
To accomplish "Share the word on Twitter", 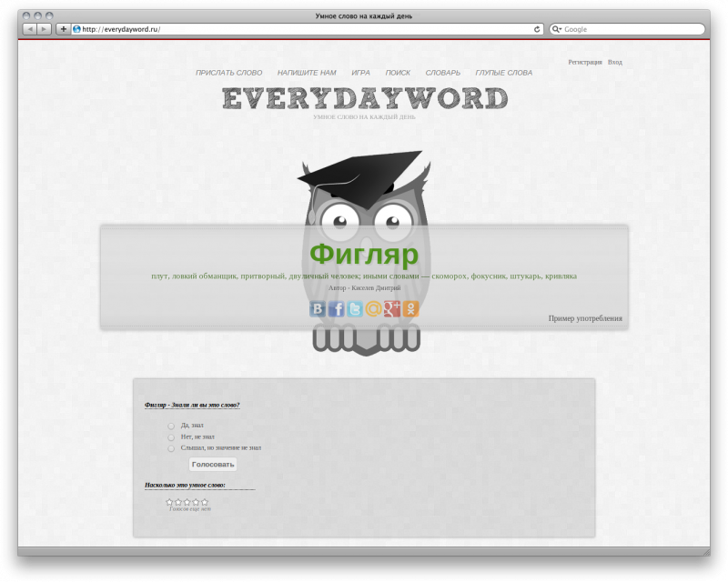I will click(355, 309).
